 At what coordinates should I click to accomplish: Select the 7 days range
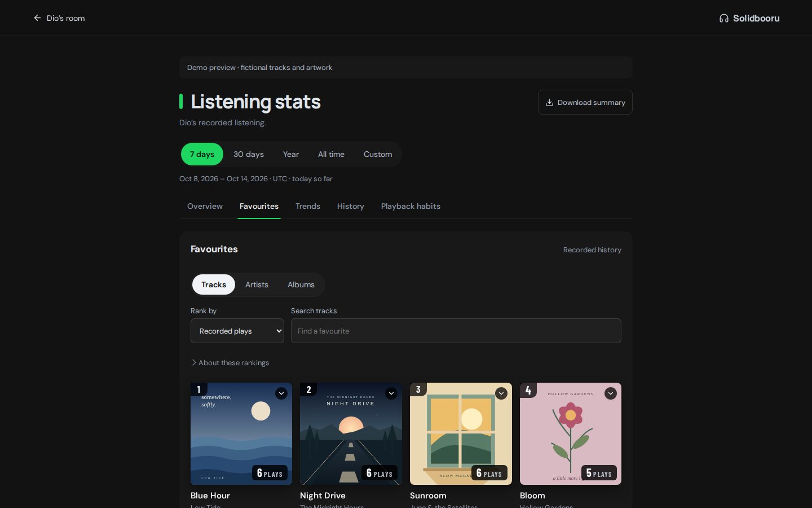click(x=202, y=154)
